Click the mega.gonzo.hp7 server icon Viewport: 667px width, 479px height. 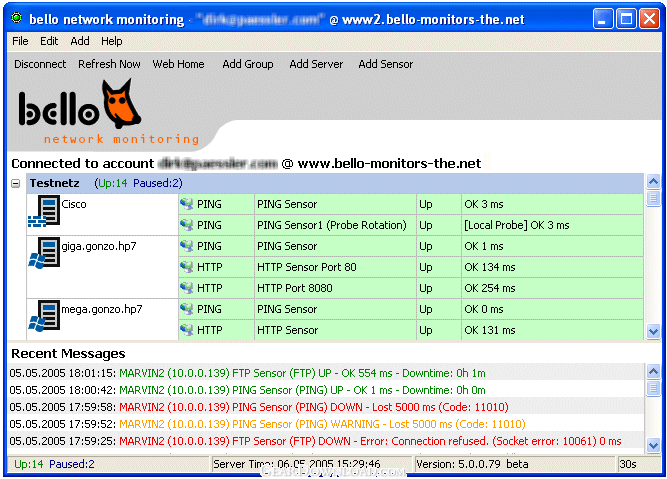(x=44, y=316)
